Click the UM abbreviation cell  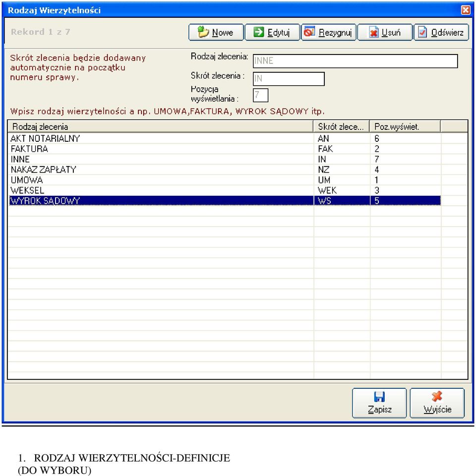(x=342, y=180)
